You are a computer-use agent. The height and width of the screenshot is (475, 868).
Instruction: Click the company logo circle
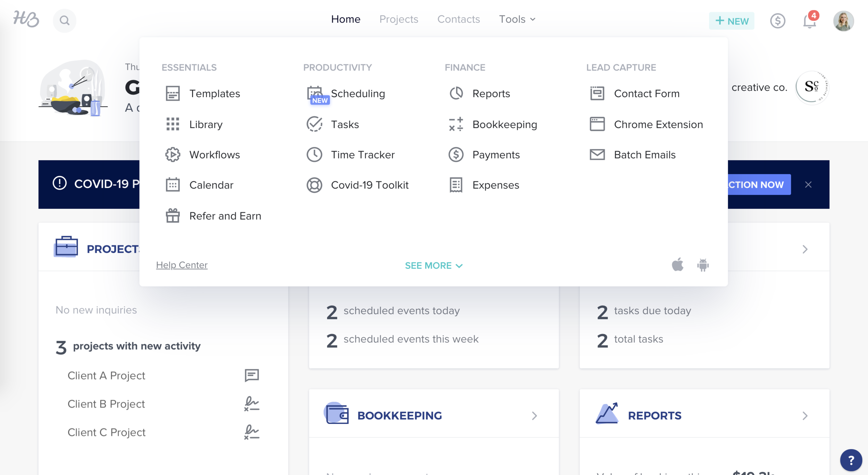pos(812,87)
